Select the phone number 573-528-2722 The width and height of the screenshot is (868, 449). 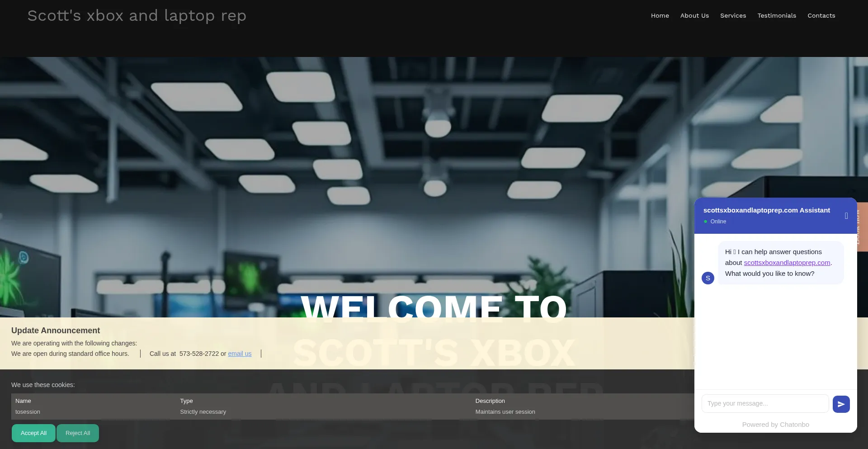click(x=199, y=354)
